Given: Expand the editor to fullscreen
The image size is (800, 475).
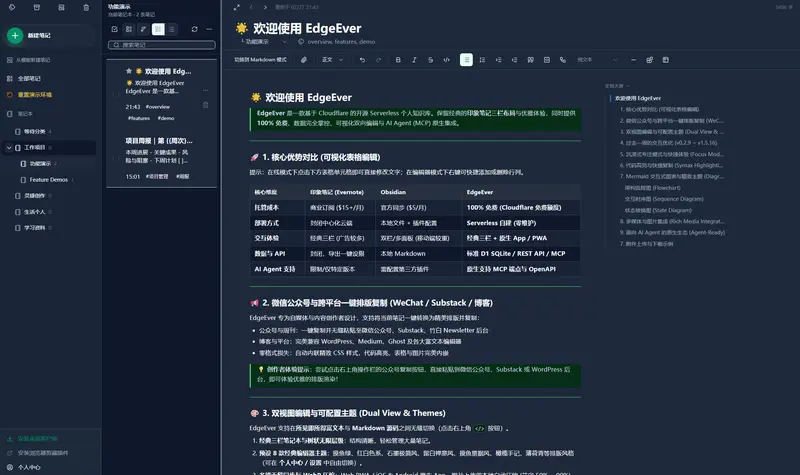Looking at the screenshot, I should coord(236,7).
